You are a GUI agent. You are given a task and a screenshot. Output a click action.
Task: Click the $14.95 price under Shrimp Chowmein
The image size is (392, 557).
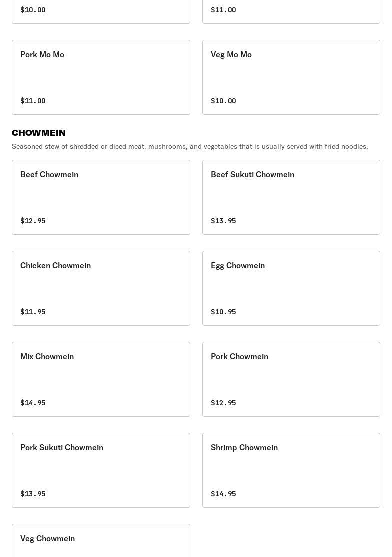pyautogui.click(x=223, y=494)
